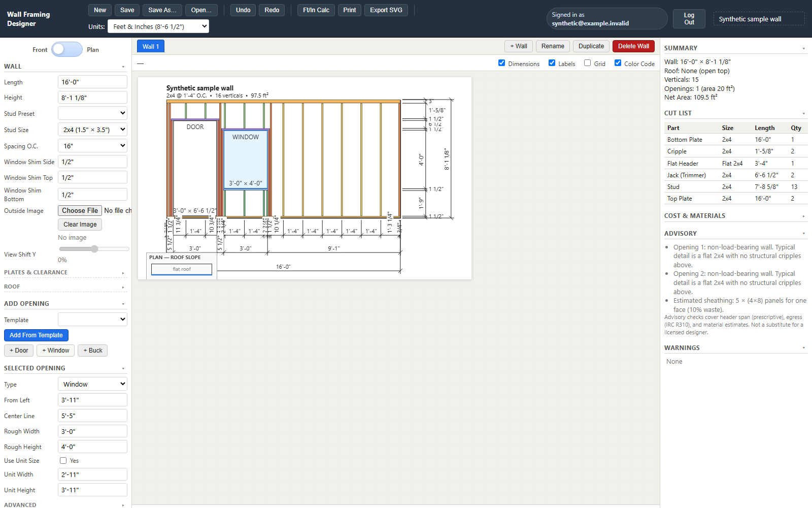
Task: Click Undo in the toolbar
Action: click(243, 10)
